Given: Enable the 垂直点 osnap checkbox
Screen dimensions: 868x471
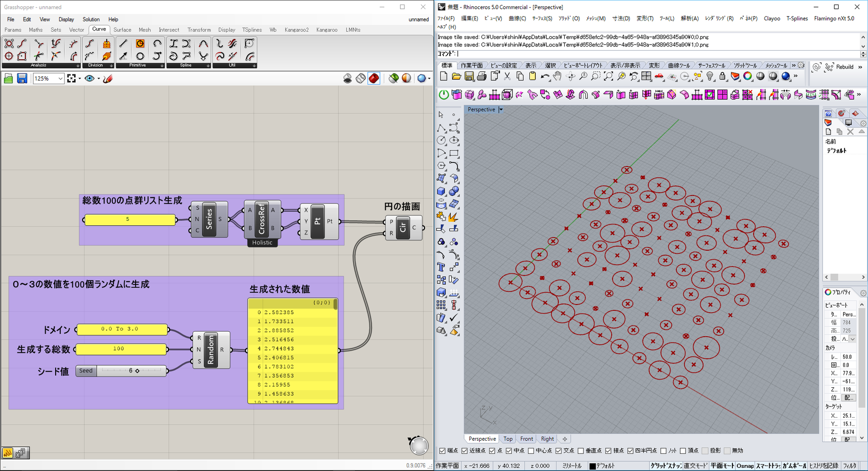Looking at the screenshot, I should (580, 451).
